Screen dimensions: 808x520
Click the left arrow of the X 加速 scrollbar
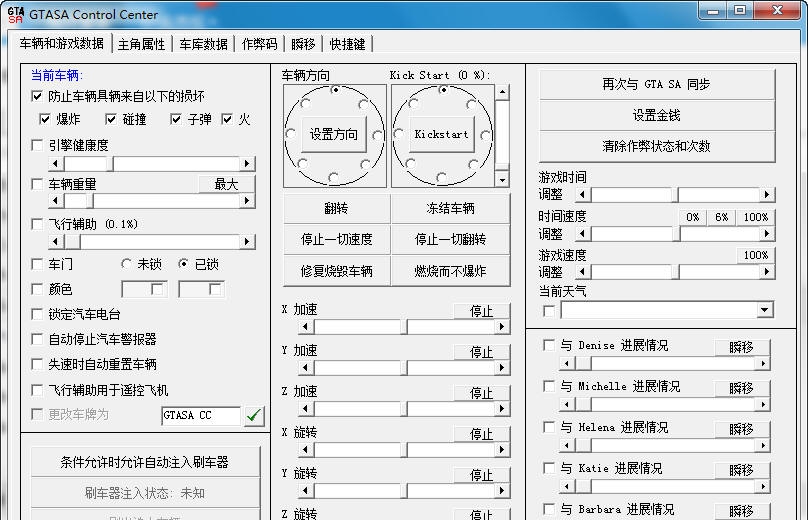point(306,327)
